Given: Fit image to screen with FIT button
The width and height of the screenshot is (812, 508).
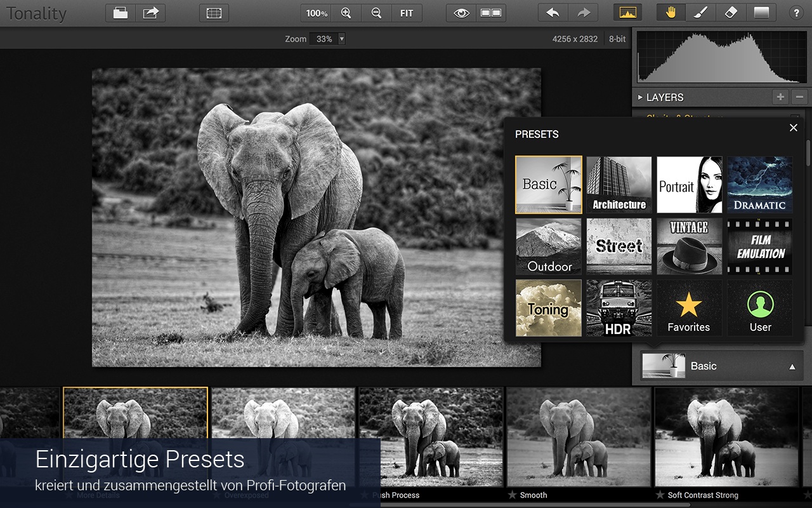Looking at the screenshot, I should [x=407, y=13].
